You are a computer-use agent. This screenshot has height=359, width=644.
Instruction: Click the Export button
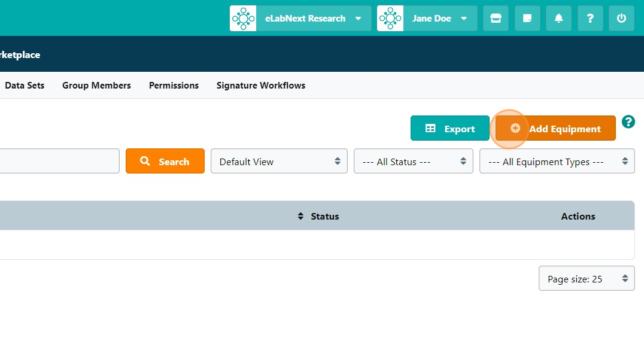[x=449, y=128]
